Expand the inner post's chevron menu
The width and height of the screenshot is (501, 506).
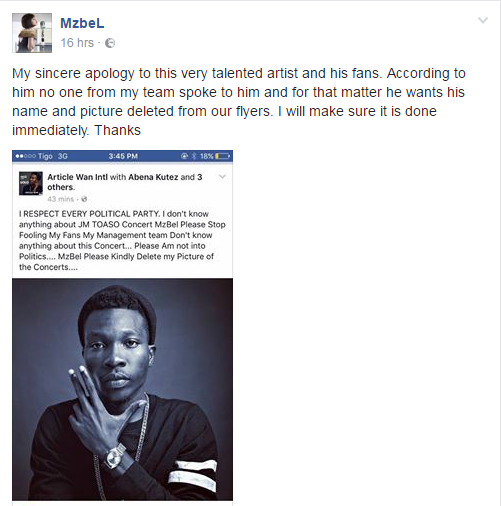pos(222,177)
